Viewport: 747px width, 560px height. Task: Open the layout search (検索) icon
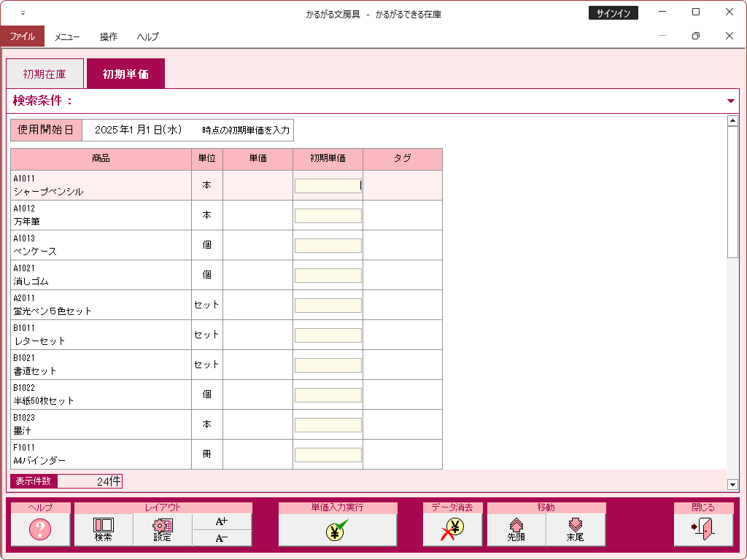pyautogui.click(x=104, y=529)
